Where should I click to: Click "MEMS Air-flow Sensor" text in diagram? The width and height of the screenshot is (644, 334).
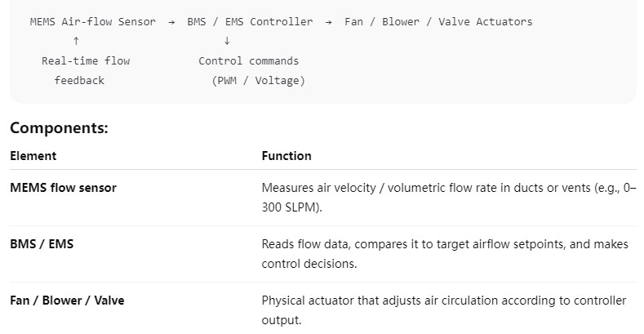point(92,22)
